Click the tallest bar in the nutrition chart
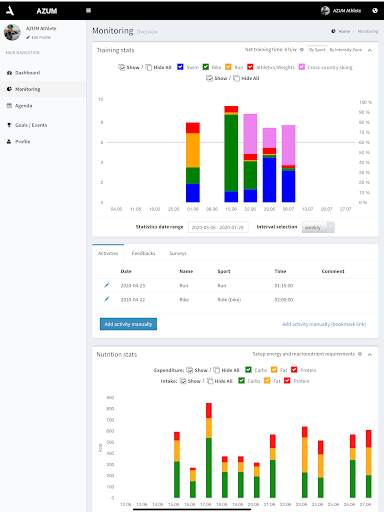 (x=209, y=450)
